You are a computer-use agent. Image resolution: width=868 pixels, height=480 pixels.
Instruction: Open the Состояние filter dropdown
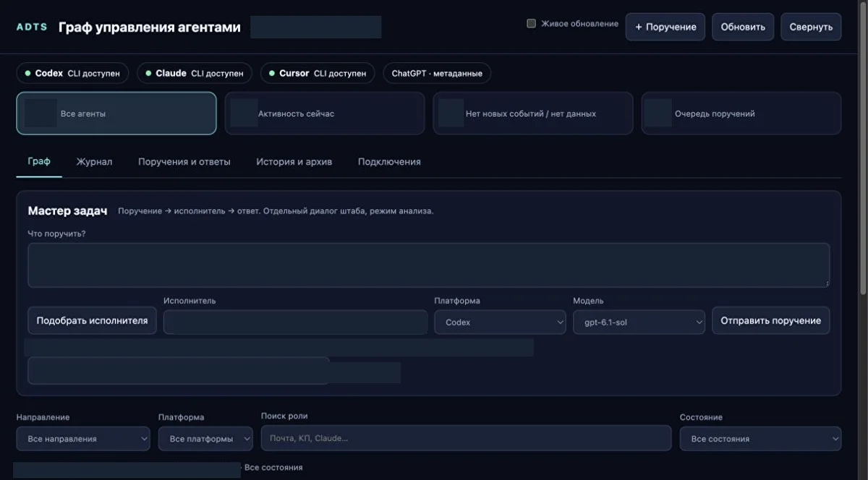point(760,439)
